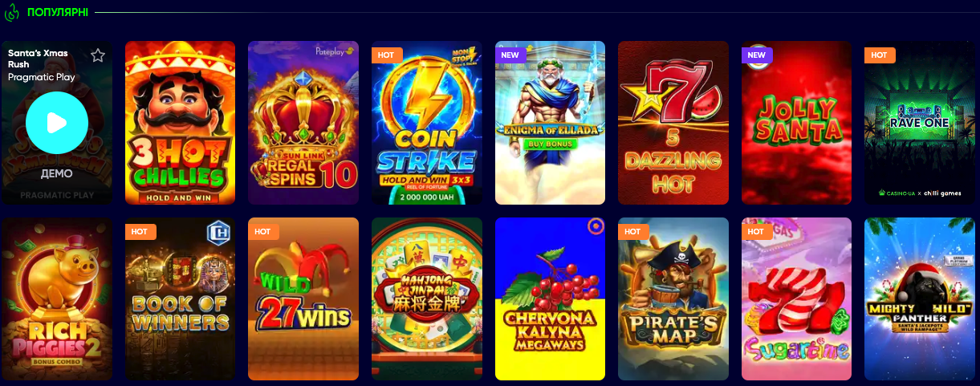This screenshot has height=386, width=980.
Task: Launch the Wild 27 Wins game
Action: 303,299
